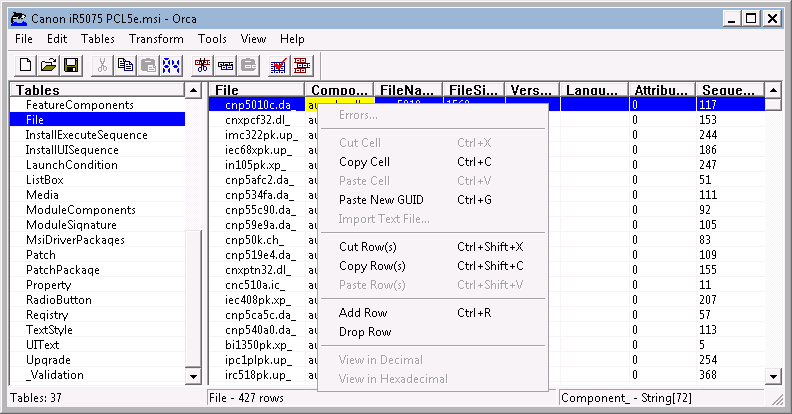The height and width of the screenshot is (414, 792).
Task: Click the Find binoculars toolbar icon
Action: [x=171, y=65]
